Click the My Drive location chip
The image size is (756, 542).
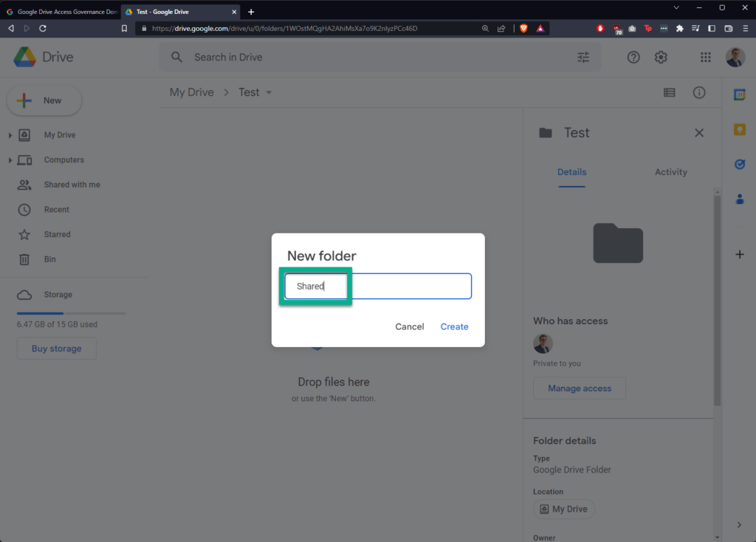point(563,510)
